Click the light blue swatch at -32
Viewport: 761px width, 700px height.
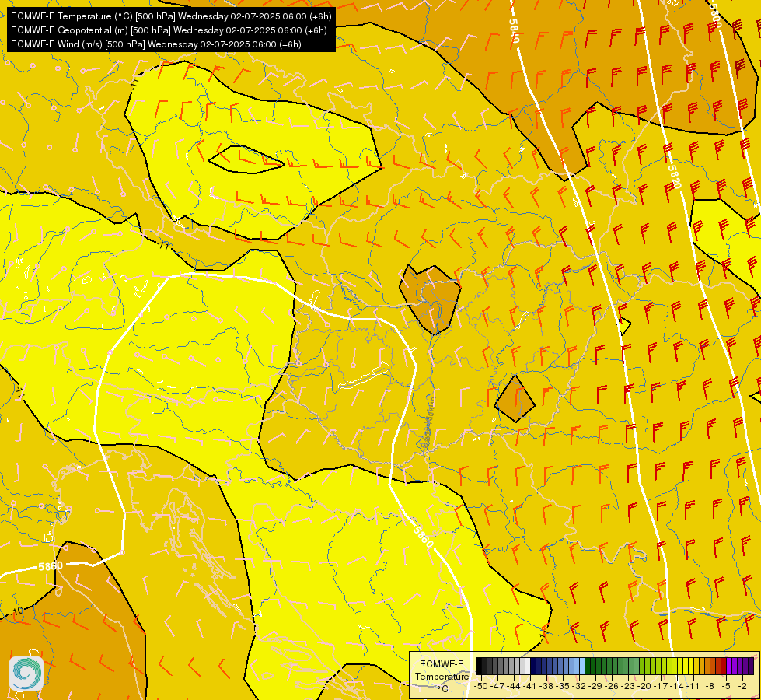click(x=582, y=666)
